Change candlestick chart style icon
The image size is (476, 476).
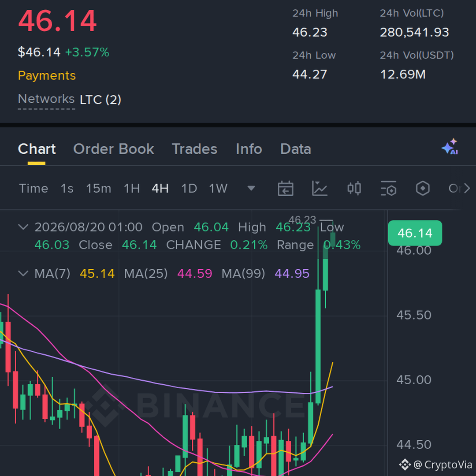tap(354, 189)
